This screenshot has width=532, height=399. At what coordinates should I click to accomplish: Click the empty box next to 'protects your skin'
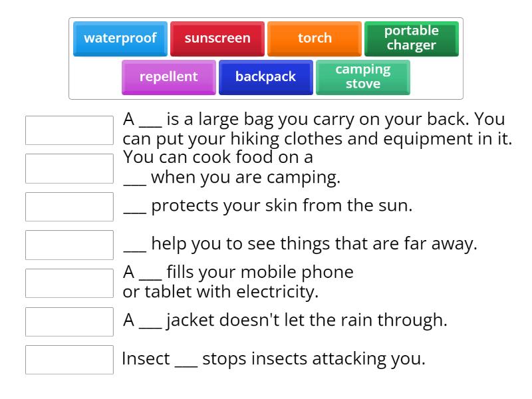coord(70,207)
